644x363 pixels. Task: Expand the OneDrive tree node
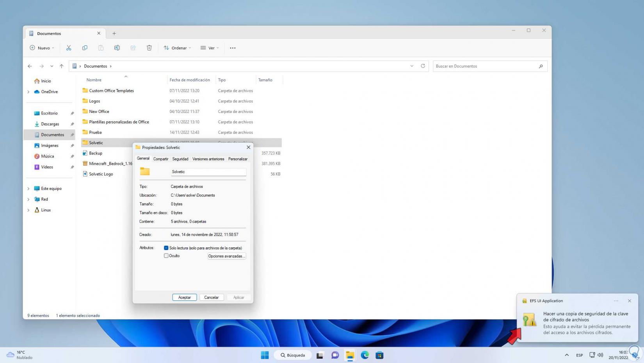28,92
